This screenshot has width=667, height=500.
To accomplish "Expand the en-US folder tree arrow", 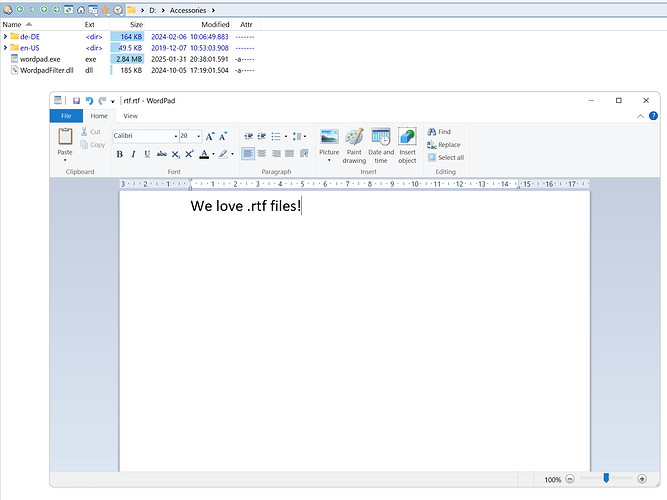I will click(6, 48).
